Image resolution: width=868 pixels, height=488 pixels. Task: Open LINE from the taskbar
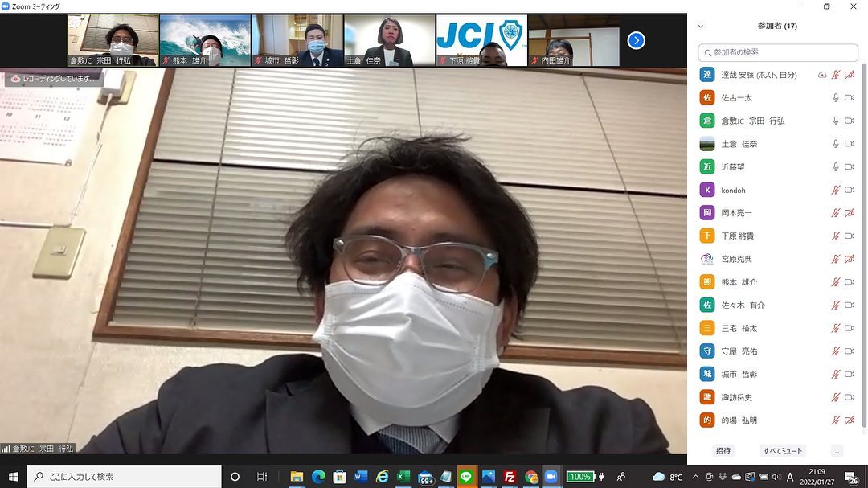coord(467,477)
